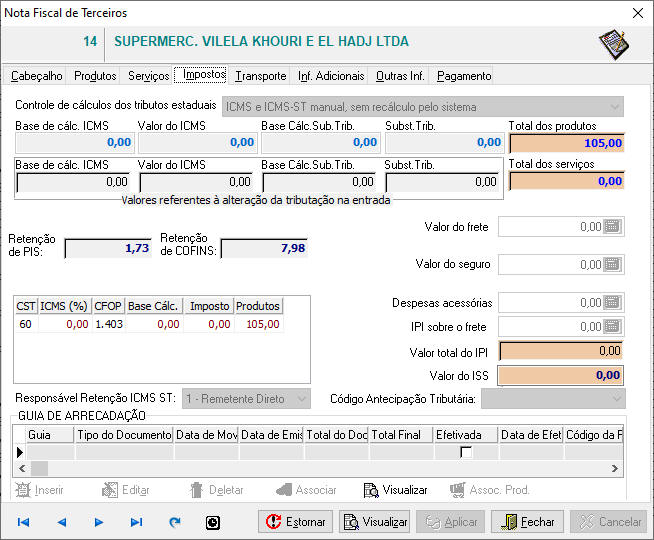654x540 pixels.
Task: Click the Retenção de COFINS field
Action: [x=264, y=249]
